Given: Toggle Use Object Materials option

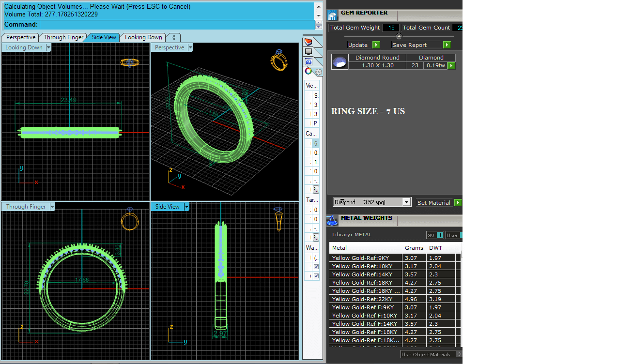Looking at the screenshot, I should pyautogui.click(x=431, y=355).
